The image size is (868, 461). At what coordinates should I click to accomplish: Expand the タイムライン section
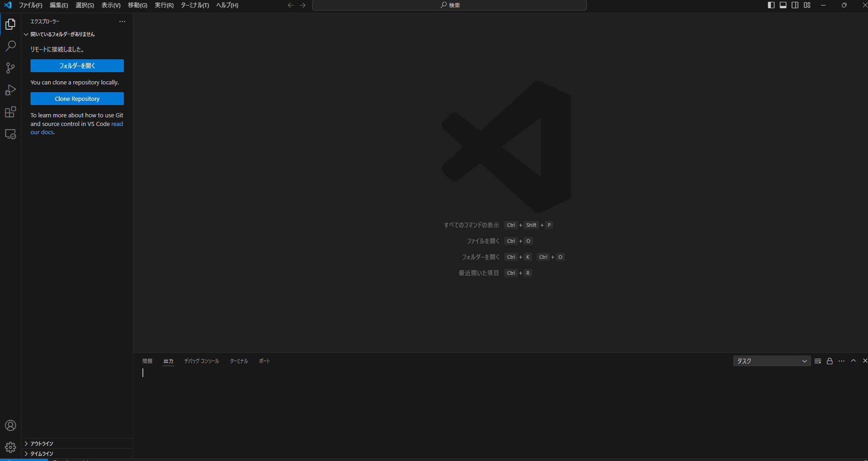pos(77,454)
